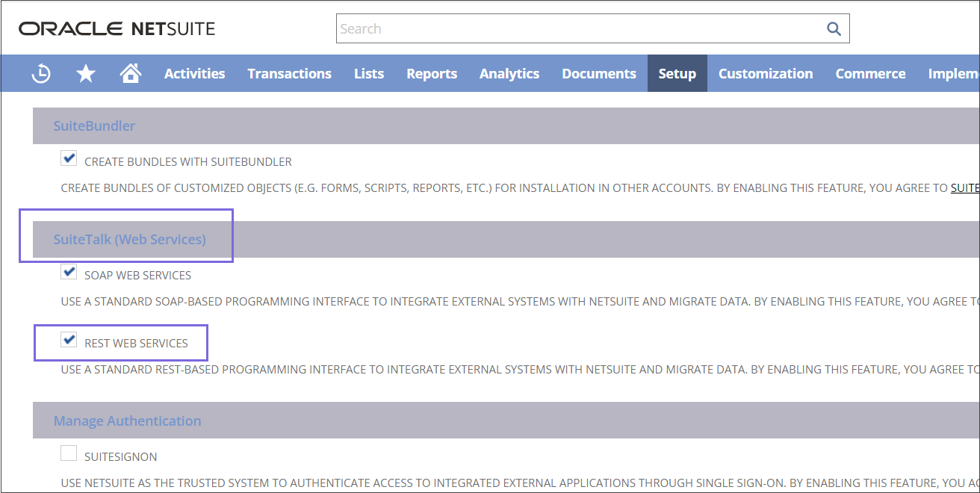
Task: Go to the Home house icon
Action: click(x=131, y=73)
